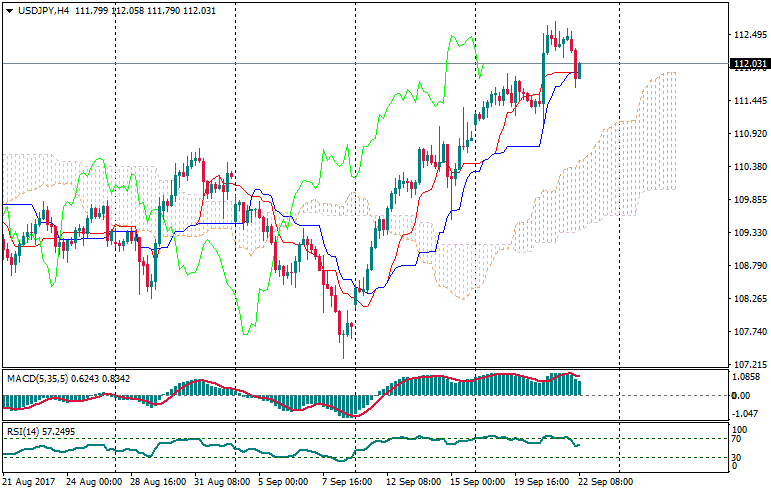Screen dimensions: 771x493
Task: Click the MACD(5,35,5) indicator label
Action: [38, 376]
